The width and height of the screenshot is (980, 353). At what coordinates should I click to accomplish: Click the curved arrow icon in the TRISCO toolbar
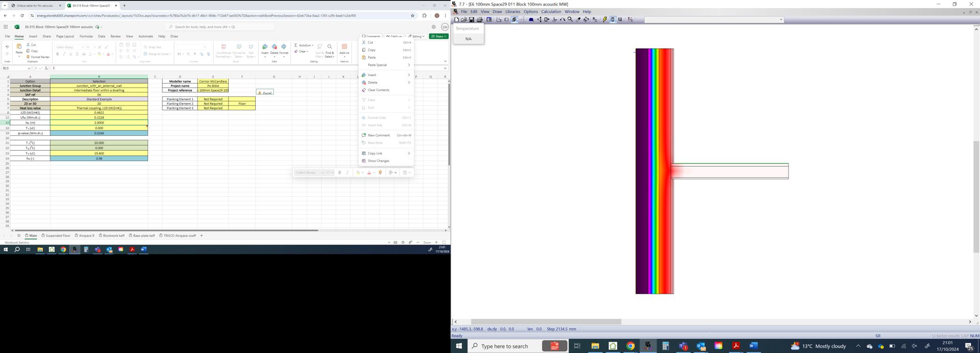coord(562,20)
